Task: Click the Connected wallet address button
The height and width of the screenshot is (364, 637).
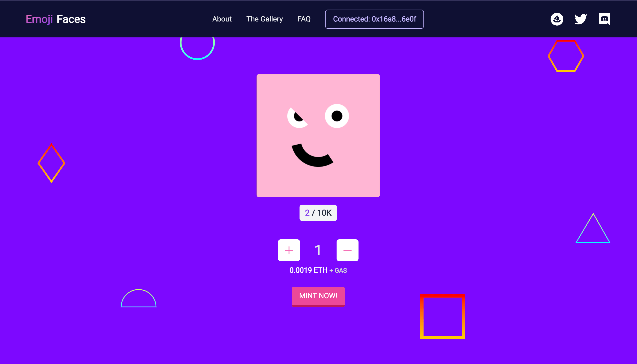Action: tap(374, 19)
